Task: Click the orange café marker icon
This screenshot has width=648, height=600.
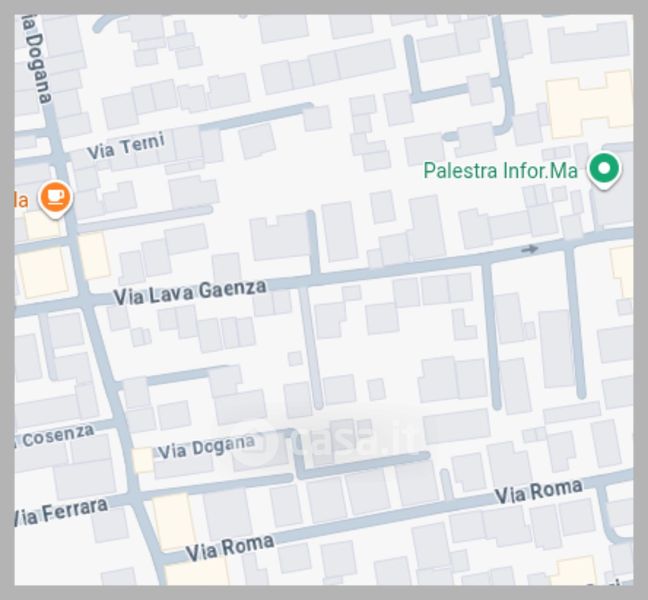Action: point(56,199)
